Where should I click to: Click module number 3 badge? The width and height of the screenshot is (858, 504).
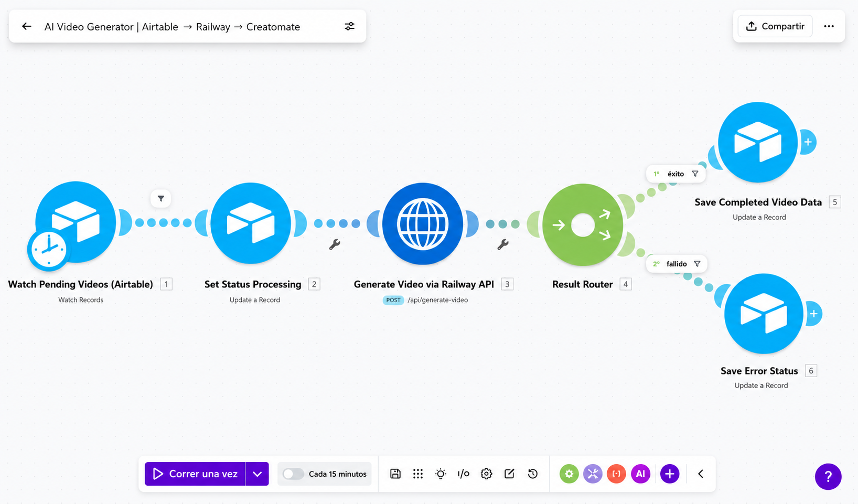tap(507, 284)
